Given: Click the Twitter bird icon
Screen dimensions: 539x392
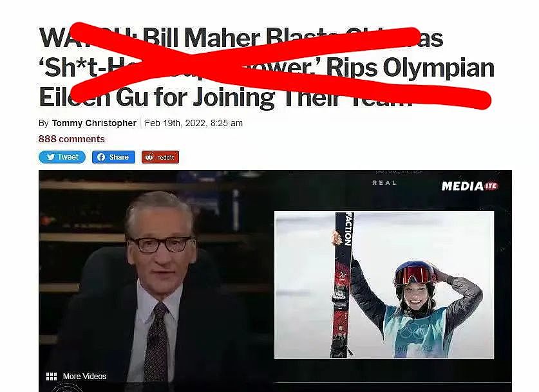Looking at the screenshot, I should click(x=50, y=157).
